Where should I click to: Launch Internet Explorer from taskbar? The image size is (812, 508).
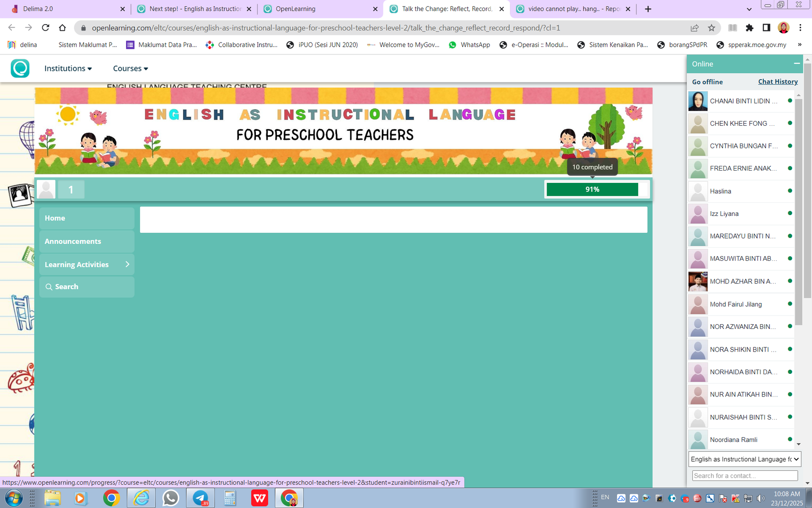tap(141, 498)
